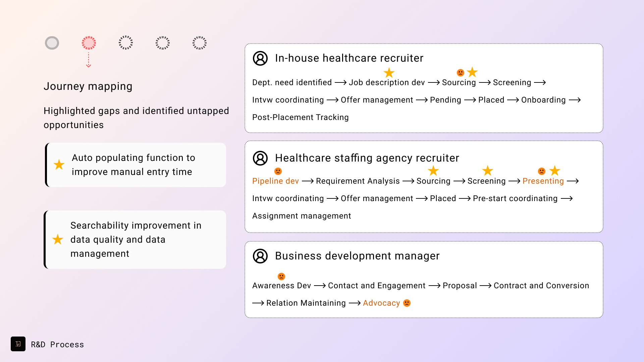Click the Business development manager persona icon
The width and height of the screenshot is (644, 362).
260,256
